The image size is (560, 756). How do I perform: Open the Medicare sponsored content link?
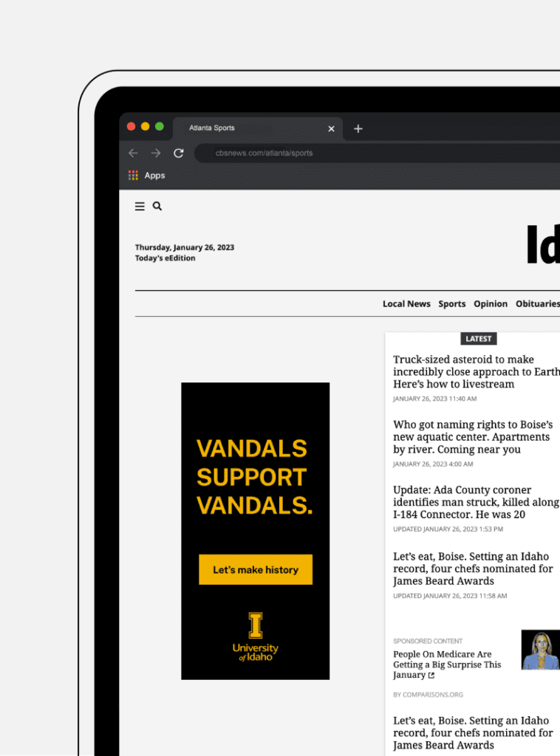pos(447,664)
